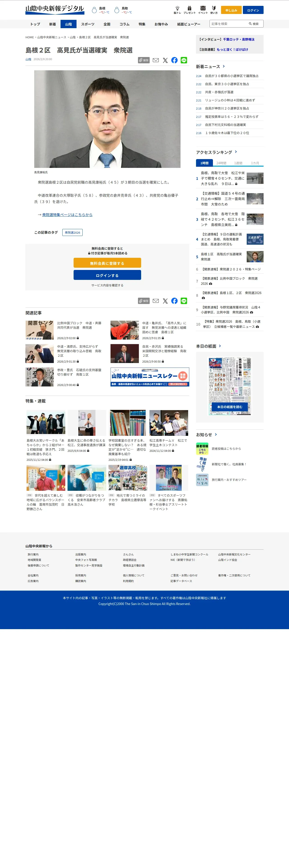289x868 pixels.
Task: Click the ログインする button
Action: 107,275
